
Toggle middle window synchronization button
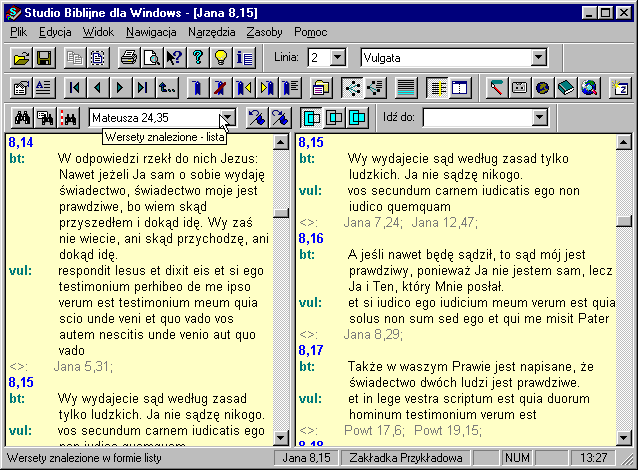(334, 118)
